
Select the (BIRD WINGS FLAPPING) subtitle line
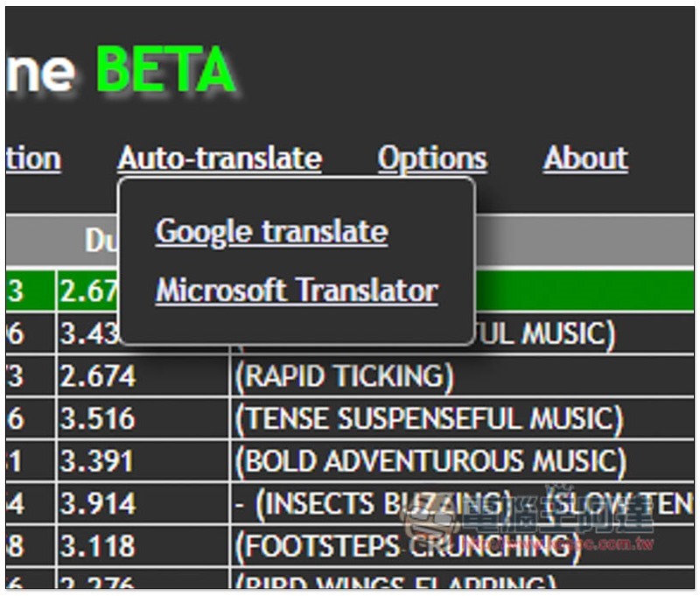(x=395, y=583)
